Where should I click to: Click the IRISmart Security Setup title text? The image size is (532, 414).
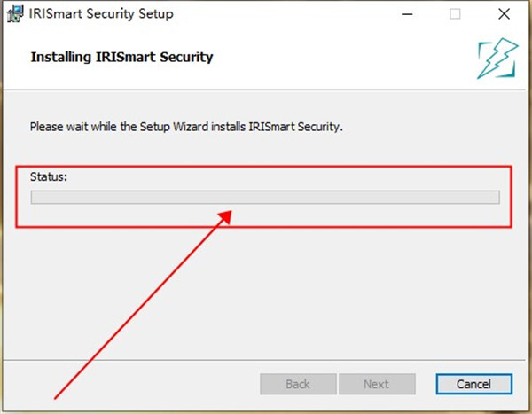101,14
